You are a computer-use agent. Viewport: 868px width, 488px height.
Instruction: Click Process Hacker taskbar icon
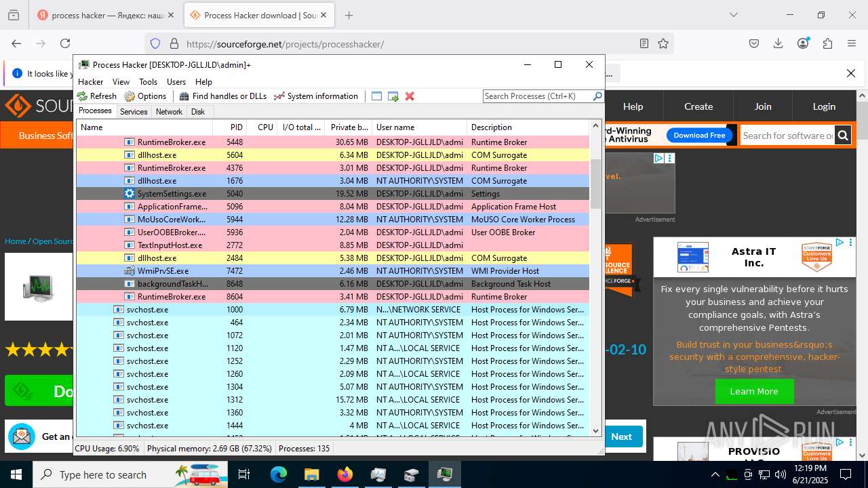[445, 474]
